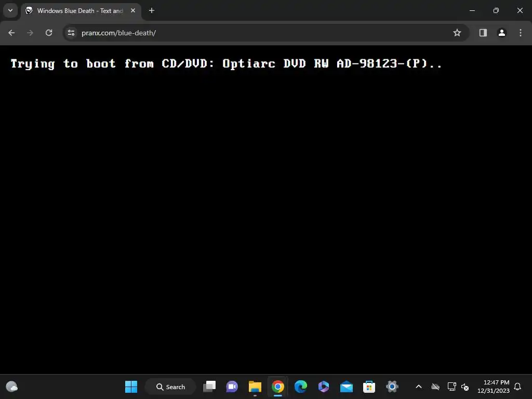Restore down the Chrome window

(x=496, y=10)
